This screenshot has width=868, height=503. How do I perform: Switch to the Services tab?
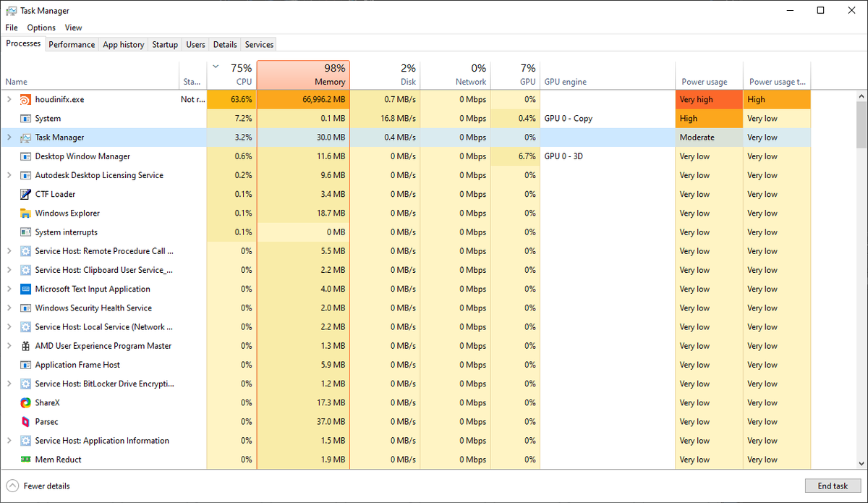click(259, 44)
